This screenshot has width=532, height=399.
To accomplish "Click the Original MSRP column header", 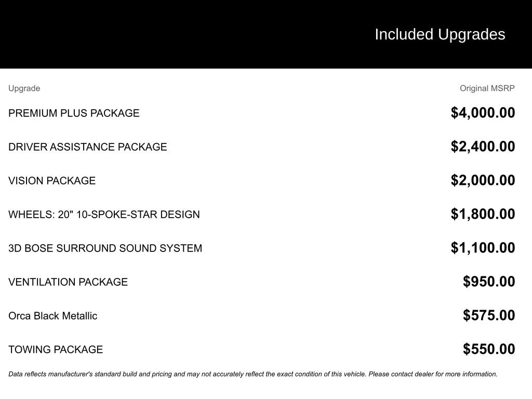I will (x=487, y=88).
